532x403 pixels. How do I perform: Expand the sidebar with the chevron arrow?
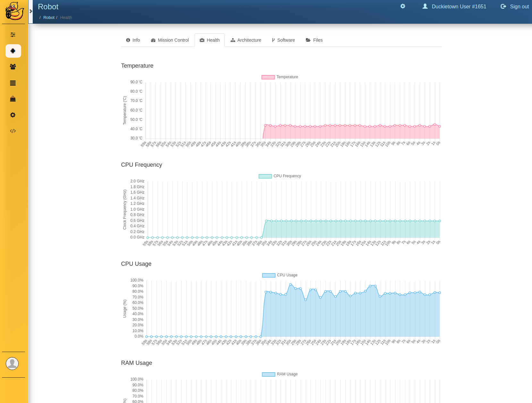[x=31, y=11]
